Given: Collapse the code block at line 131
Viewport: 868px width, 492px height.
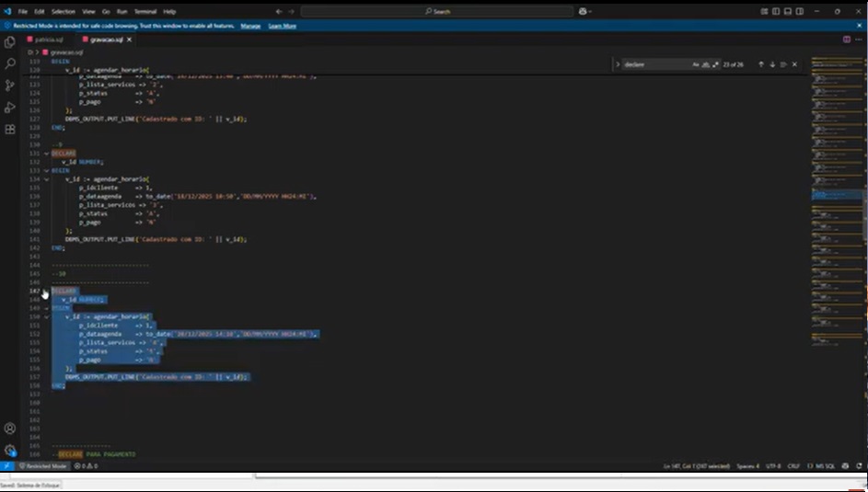Looking at the screenshot, I should pyautogui.click(x=46, y=154).
